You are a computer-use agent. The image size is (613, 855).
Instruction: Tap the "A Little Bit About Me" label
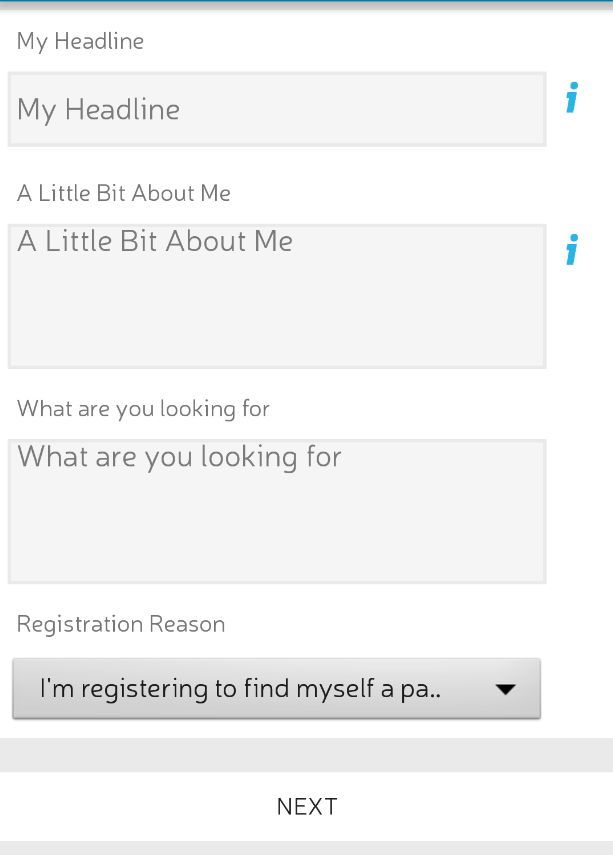click(123, 193)
